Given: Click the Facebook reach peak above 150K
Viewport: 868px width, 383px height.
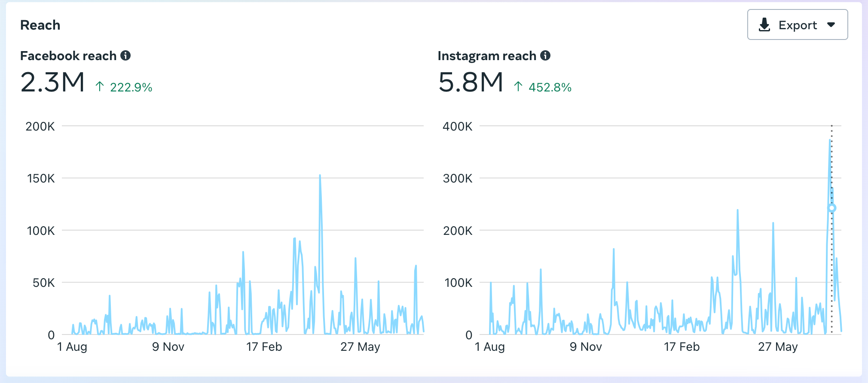Looking at the screenshot, I should (x=320, y=176).
